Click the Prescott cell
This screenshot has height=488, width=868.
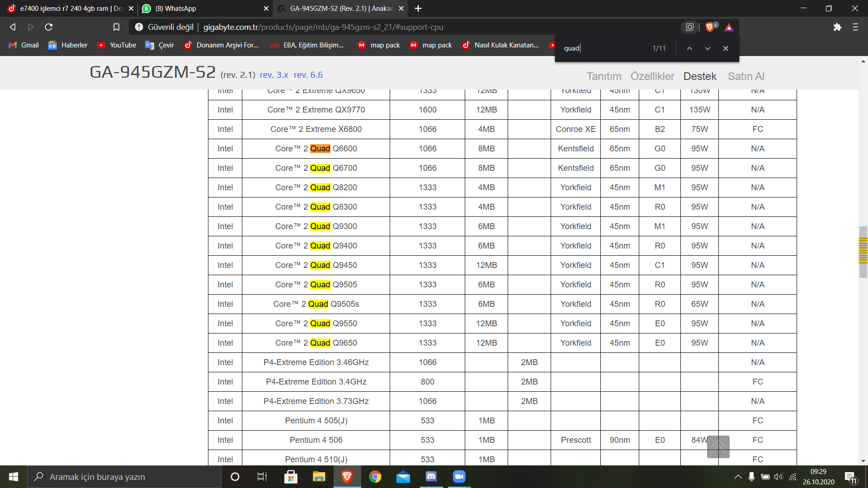click(x=576, y=440)
